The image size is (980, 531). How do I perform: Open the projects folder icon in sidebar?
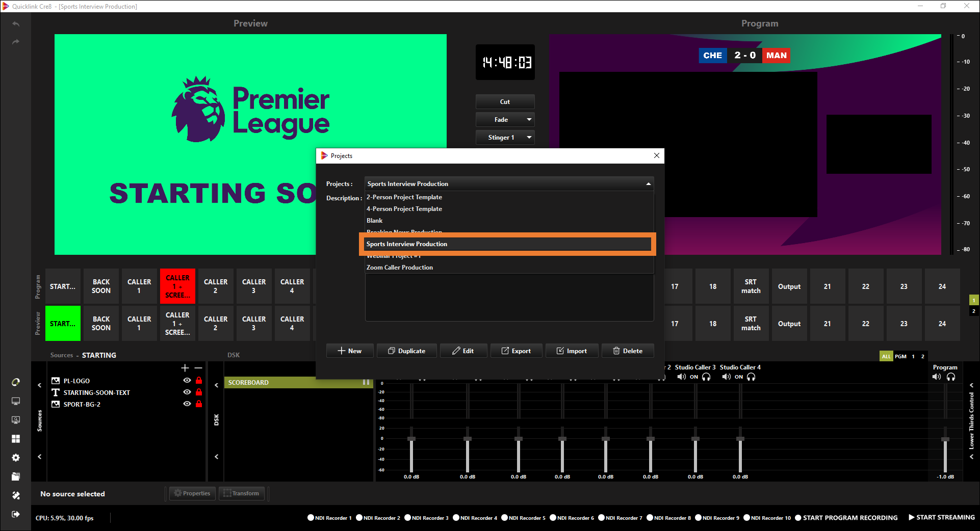(x=16, y=476)
